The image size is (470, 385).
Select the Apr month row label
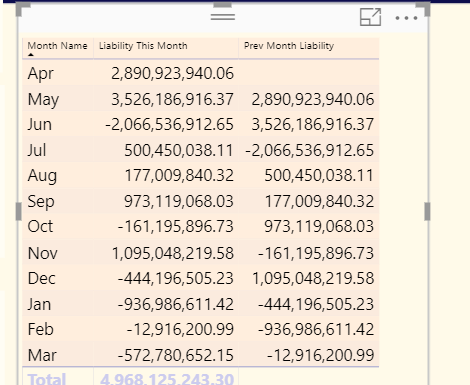click(40, 73)
